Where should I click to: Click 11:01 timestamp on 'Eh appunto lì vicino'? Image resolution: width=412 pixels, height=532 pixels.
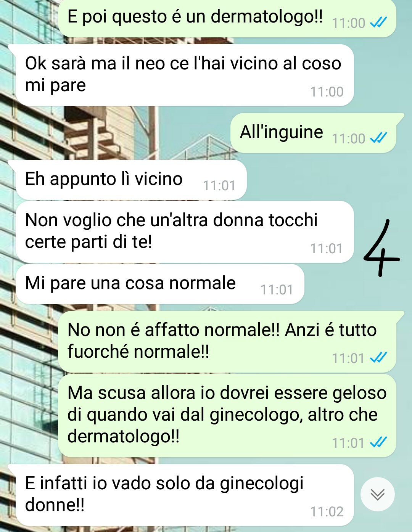(x=219, y=185)
